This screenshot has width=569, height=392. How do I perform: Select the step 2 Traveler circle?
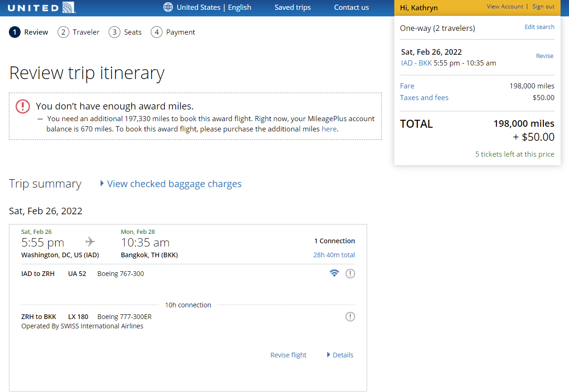tap(63, 32)
